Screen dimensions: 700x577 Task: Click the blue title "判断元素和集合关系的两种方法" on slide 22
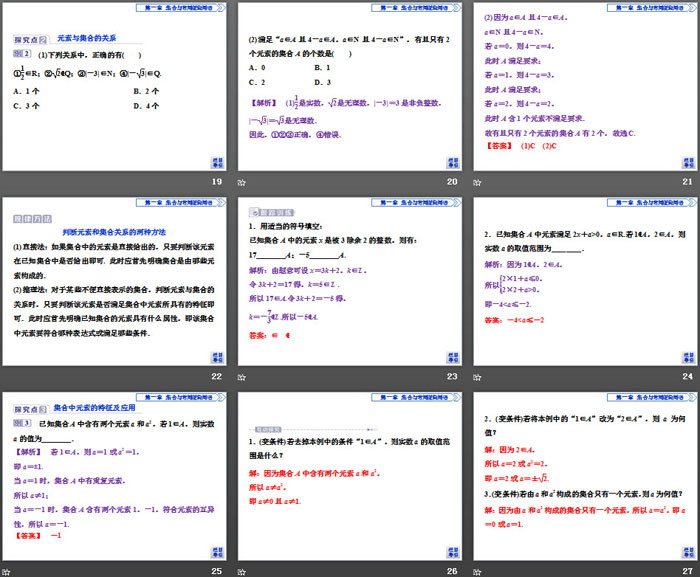coord(114,232)
